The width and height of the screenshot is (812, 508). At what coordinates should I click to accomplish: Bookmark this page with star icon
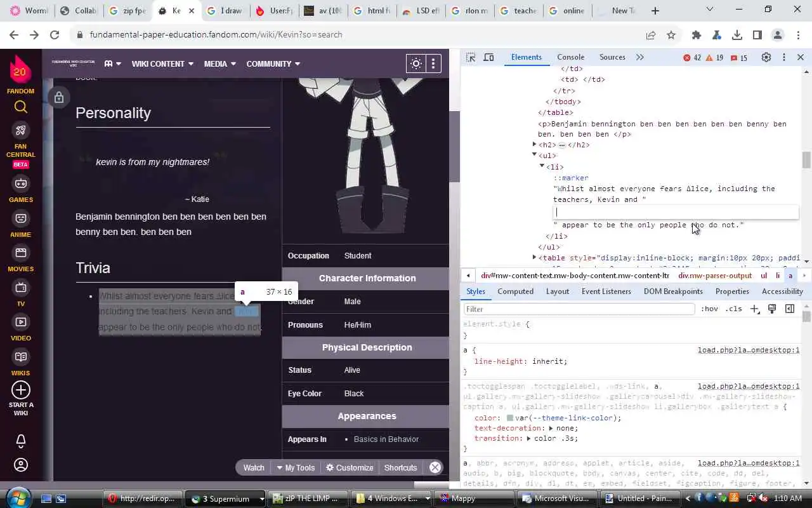[671, 35]
